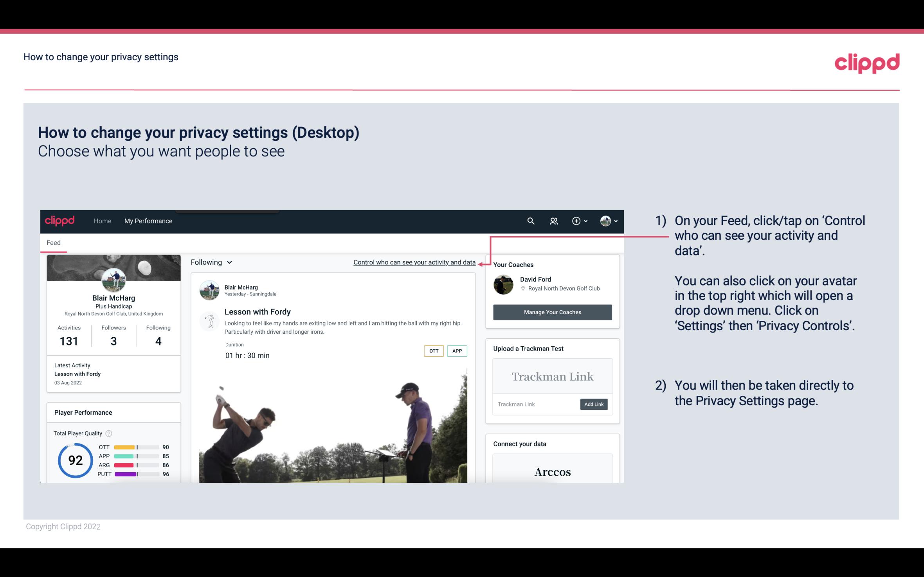Click 'Control who can see your activity and data' link

pyautogui.click(x=414, y=262)
